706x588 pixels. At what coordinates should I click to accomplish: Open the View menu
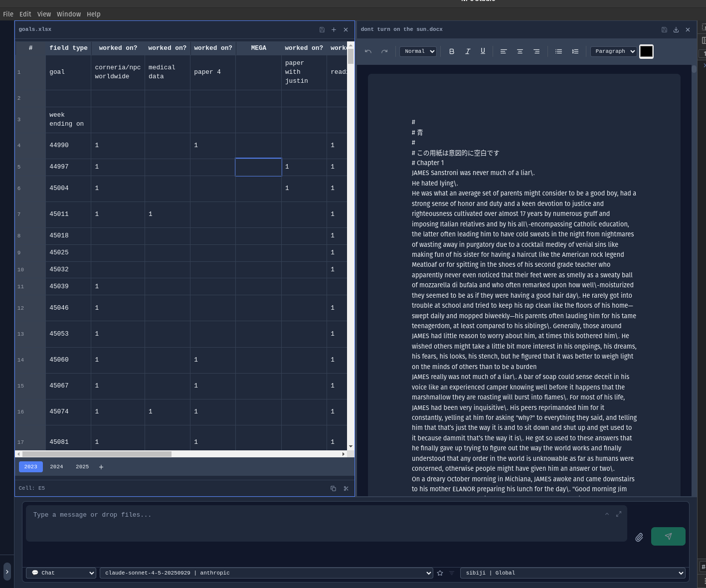(x=44, y=14)
